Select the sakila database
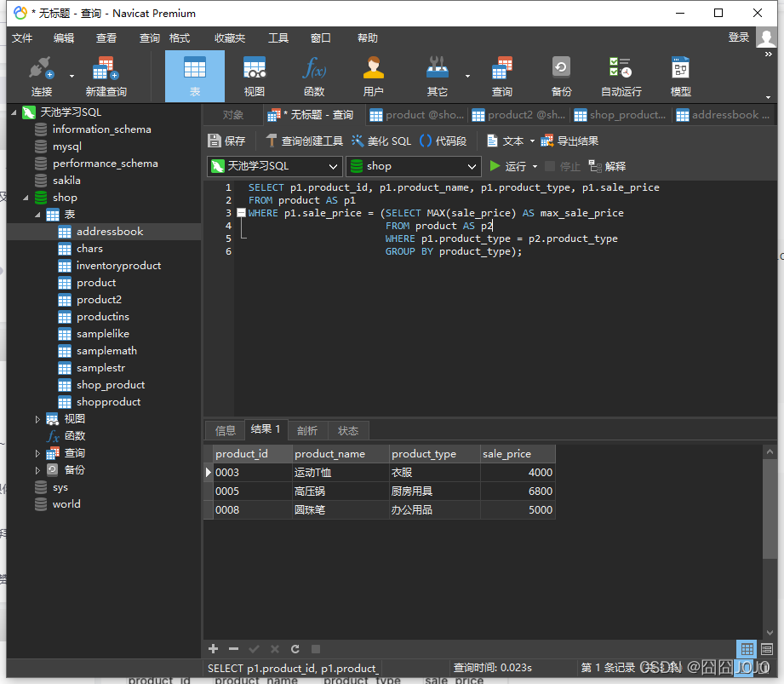784x684 pixels. pos(66,181)
